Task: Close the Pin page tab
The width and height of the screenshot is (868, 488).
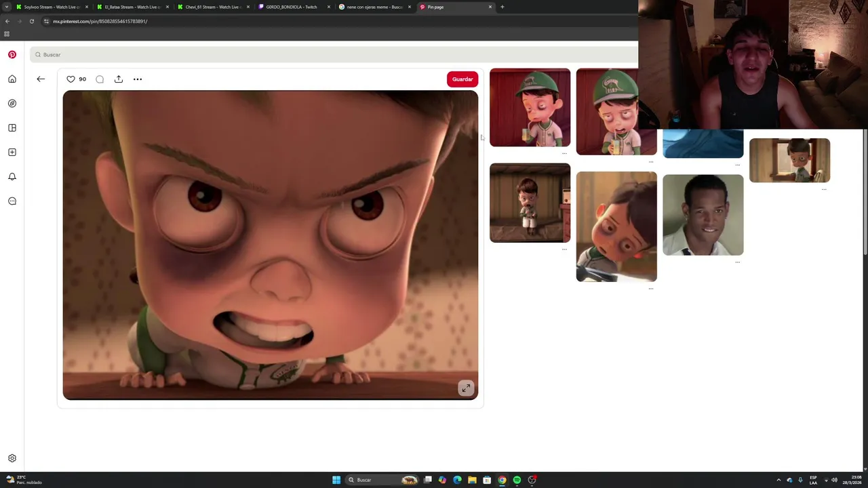Action: pos(490,7)
